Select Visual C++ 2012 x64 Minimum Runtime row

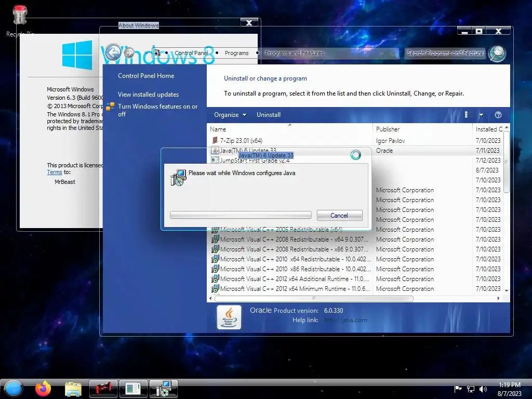(355, 289)
